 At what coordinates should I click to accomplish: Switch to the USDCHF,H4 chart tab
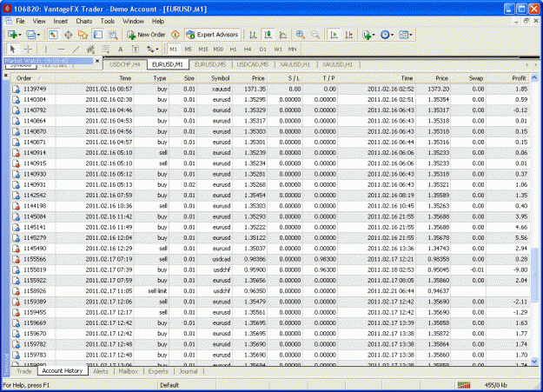point(124,64)
